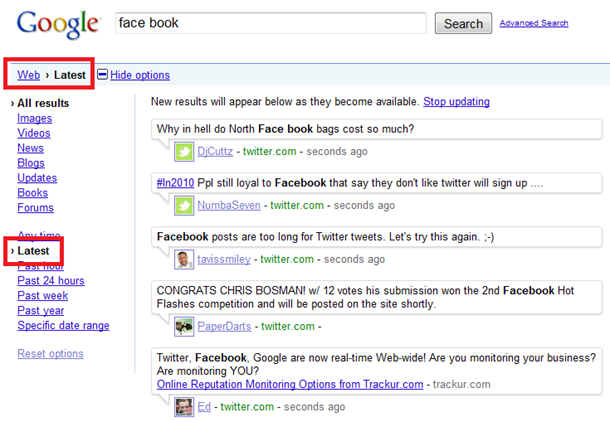Click trackur.com source text

(462, 384)
